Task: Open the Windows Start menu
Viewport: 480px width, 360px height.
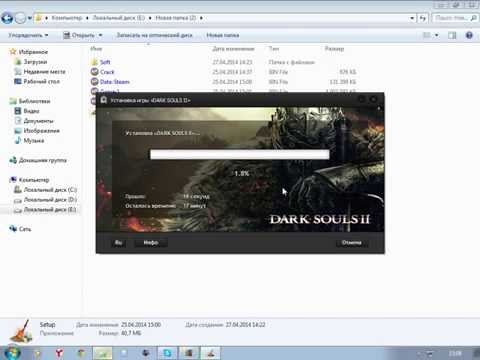Action: tap(12, 353)
